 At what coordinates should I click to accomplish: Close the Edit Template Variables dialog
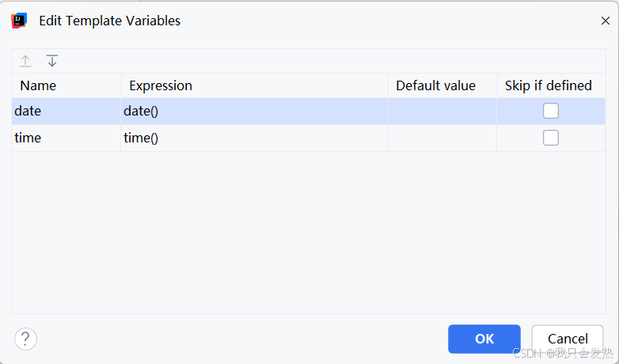(606, 21)
